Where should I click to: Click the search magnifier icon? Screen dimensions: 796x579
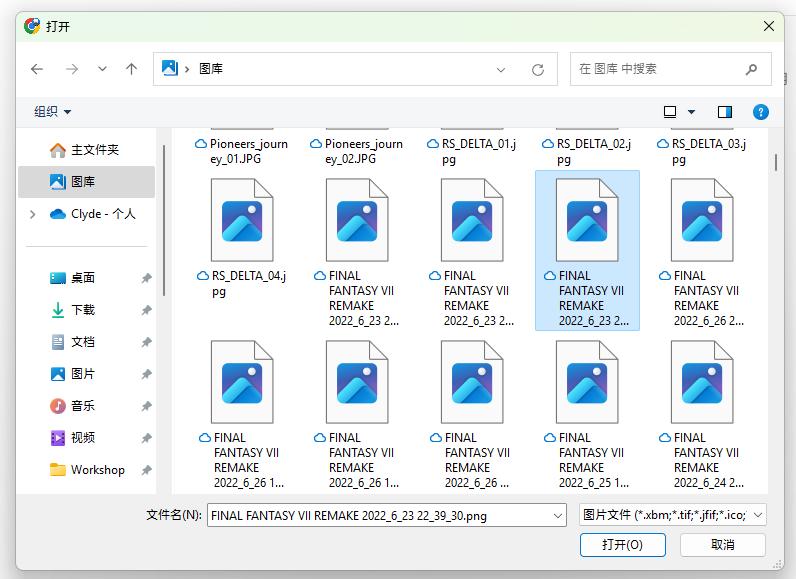(751, 69)
